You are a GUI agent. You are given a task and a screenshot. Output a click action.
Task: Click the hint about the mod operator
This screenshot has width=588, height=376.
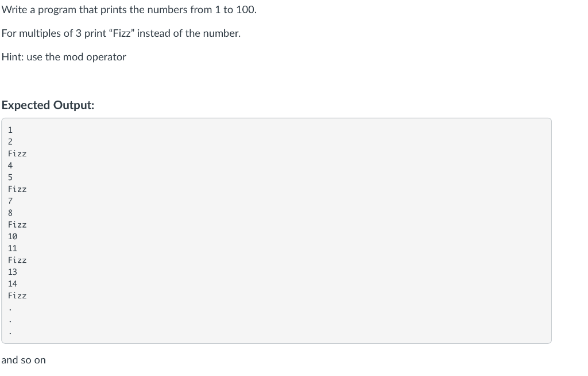64,57
